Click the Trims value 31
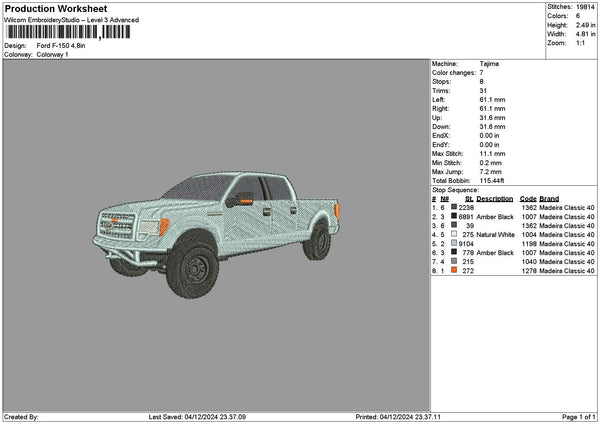Viewport: 600px width, 424px height. (483, 91)
